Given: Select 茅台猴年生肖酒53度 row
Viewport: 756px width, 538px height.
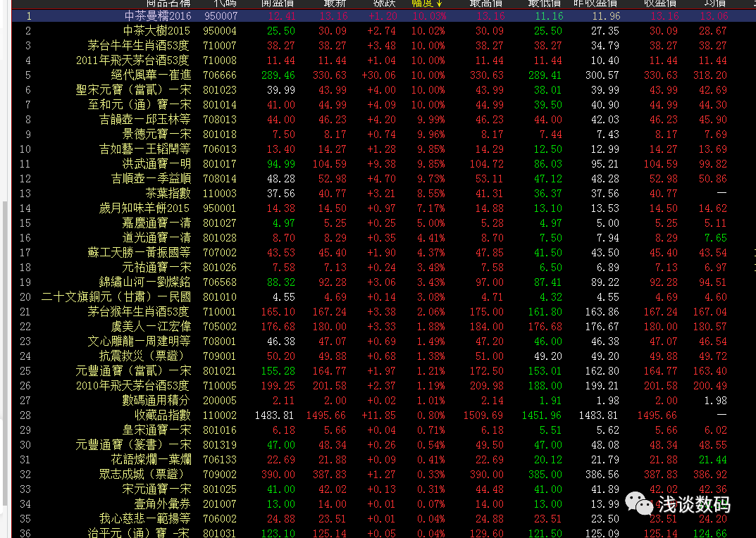Looking at the screenshot, I should (138, 312).
